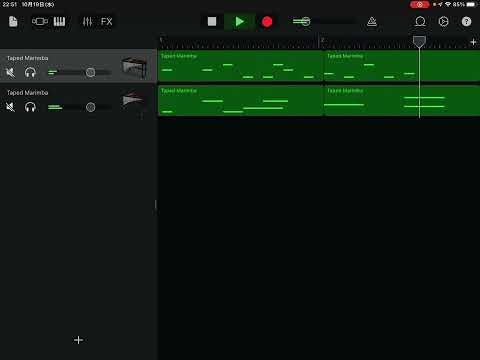This screenshot has width=480, height=360.
Task: Select first track's bar 1 Taped Marimba region
Action: (x=240, y=66)
